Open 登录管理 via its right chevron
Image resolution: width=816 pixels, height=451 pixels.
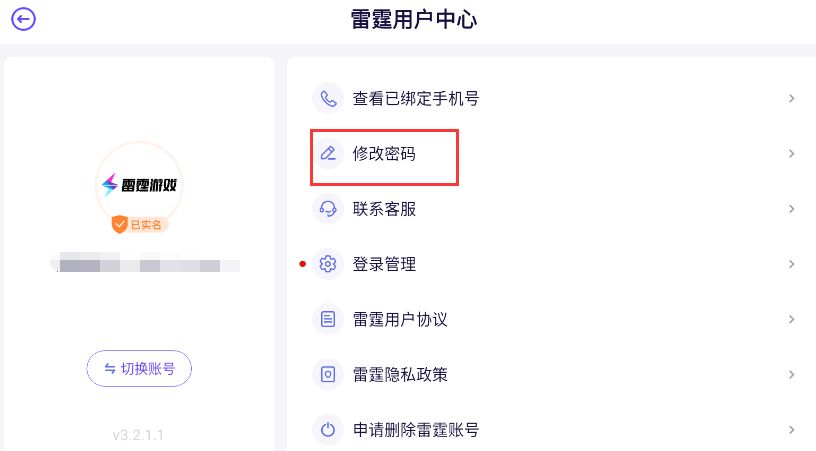791,264
